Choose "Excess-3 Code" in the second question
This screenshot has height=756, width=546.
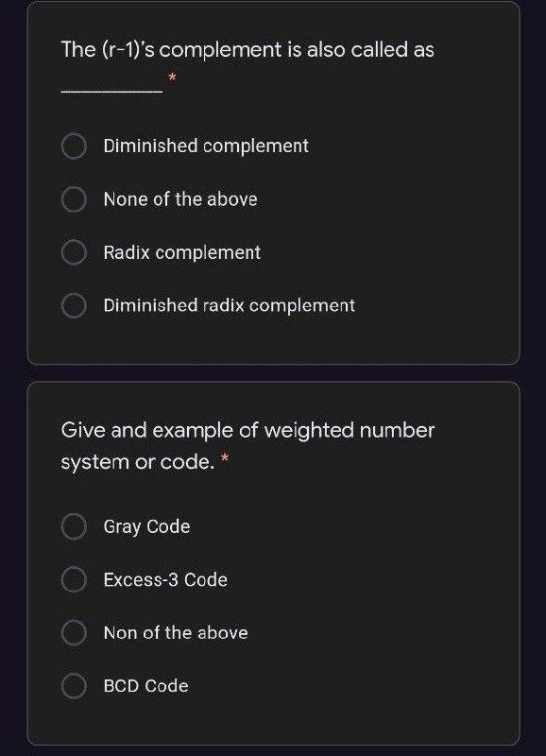click(x=74, y=579)
